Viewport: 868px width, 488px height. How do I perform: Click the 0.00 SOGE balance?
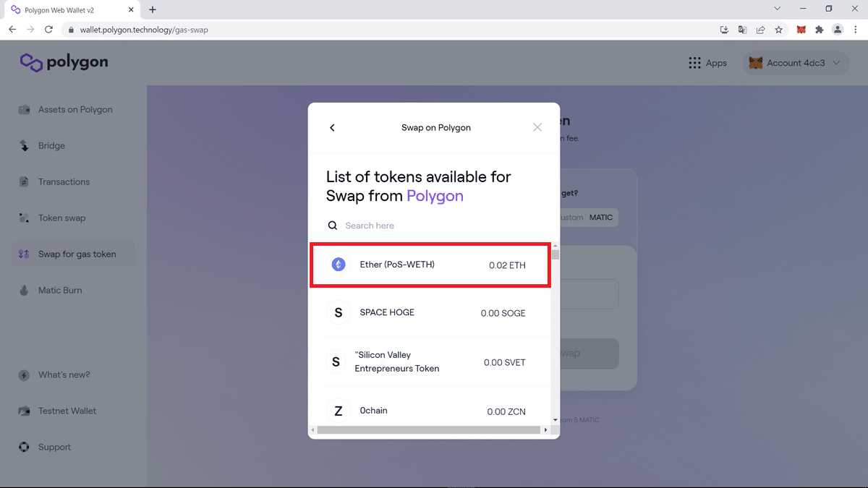coord(503,313)
